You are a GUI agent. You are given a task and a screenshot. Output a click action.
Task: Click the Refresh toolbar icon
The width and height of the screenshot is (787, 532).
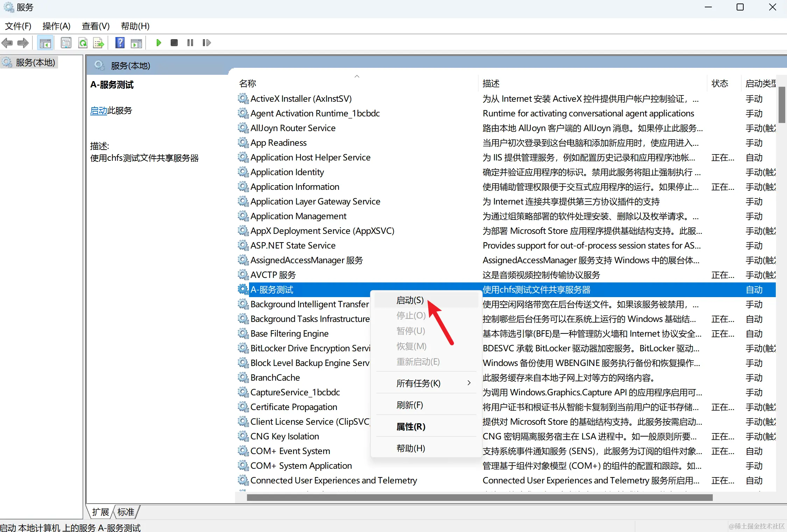point(83,43)
